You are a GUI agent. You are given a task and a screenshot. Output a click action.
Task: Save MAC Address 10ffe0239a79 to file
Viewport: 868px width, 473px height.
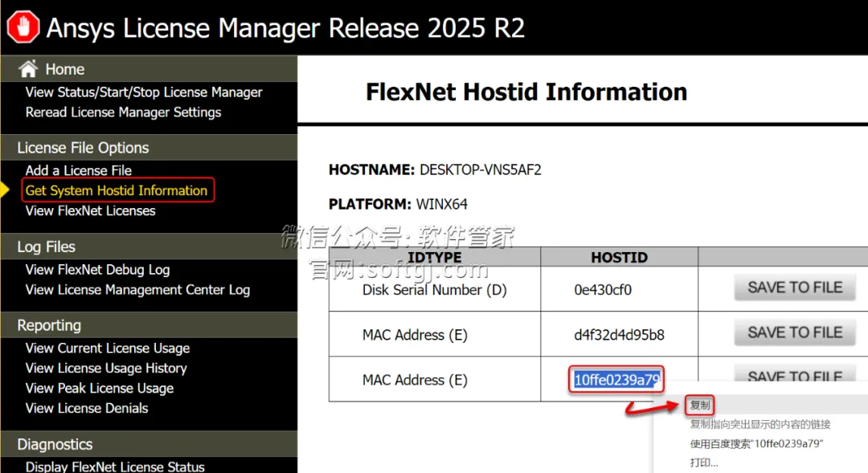tap(795, 373)
